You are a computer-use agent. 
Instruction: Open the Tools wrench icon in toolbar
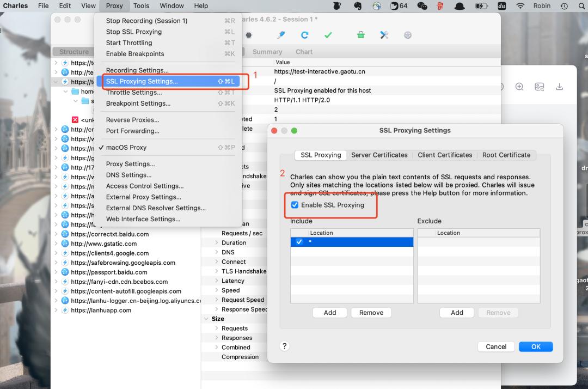click(384, 35)
